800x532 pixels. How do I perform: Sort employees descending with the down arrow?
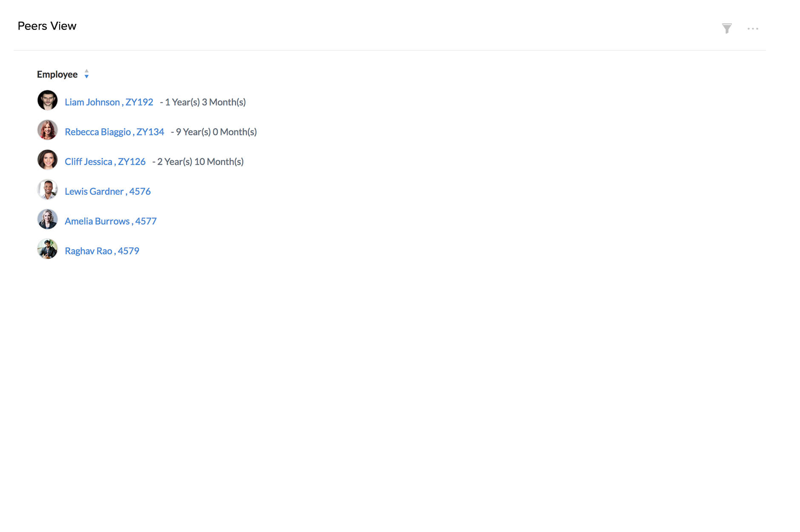[87, 77]
